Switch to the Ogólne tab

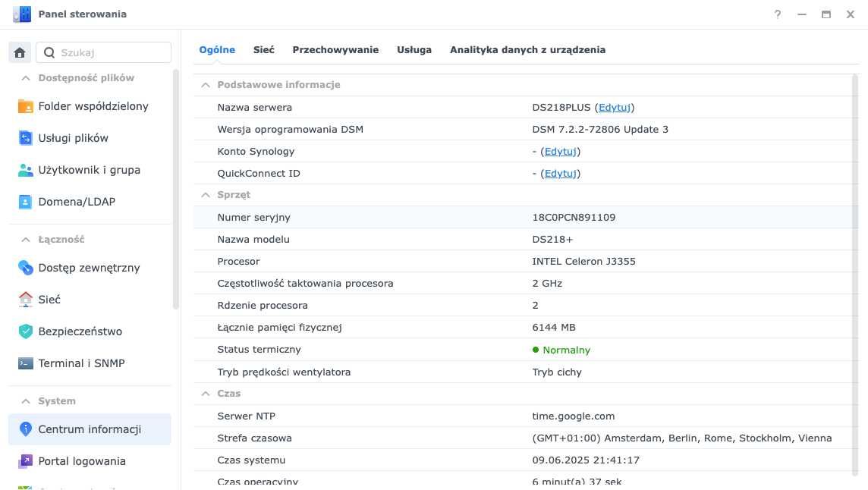[217, 50]
